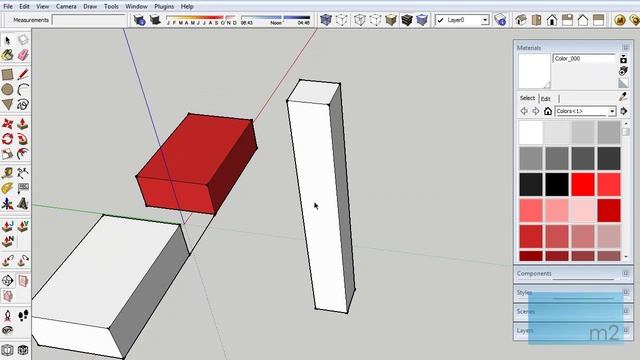Activate the Position Camera tool
Image resolution: width=640 pixels, height=360 pixels.
[x=7, y=315]
